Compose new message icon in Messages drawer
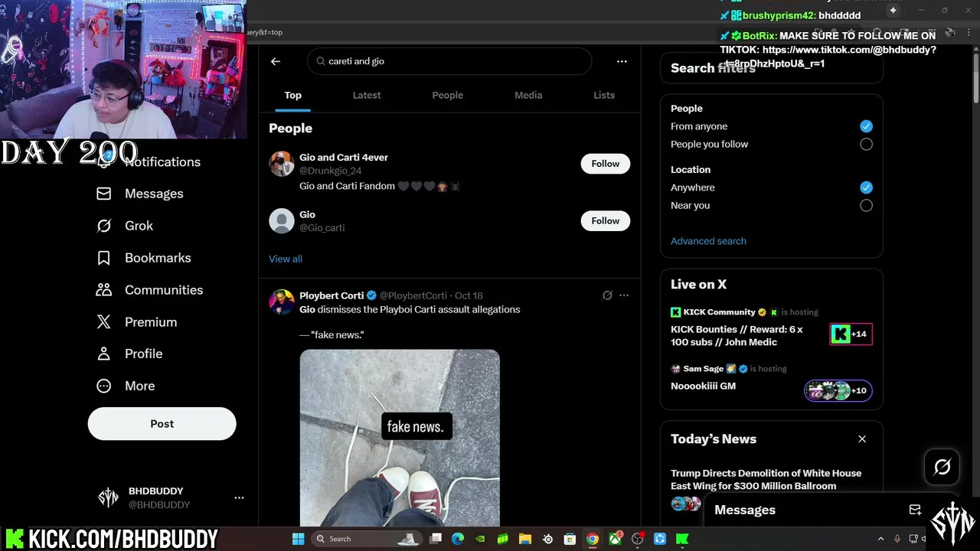The image size is (980, 551). tap(915, 510)
